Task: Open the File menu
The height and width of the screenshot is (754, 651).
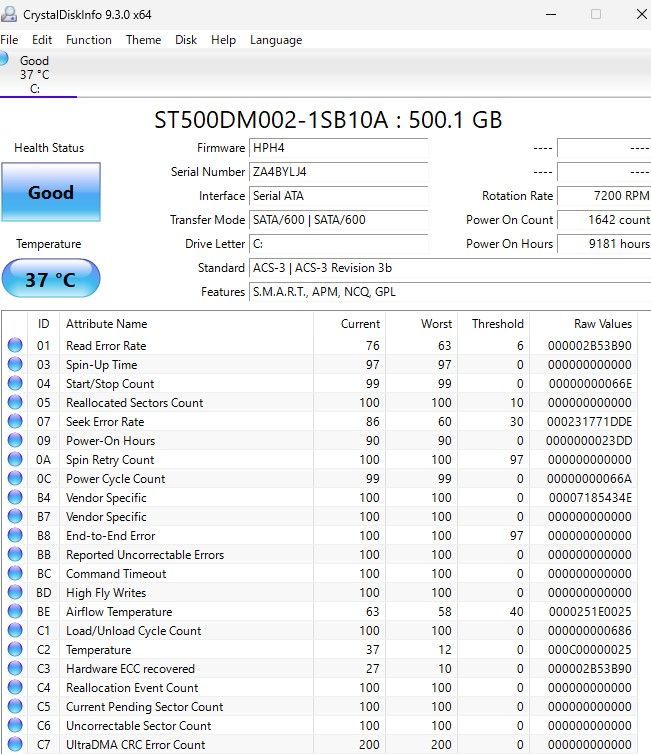Action: tap(9, 40)
